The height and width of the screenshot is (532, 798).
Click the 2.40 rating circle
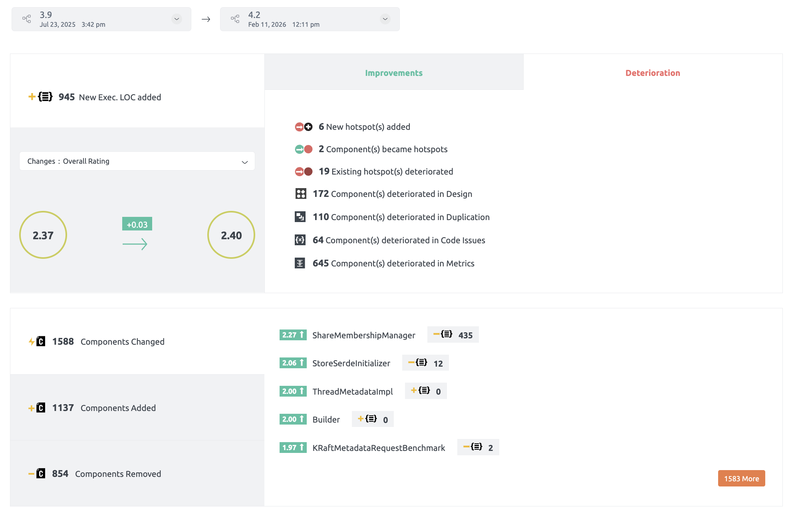(x=231, y=235)
